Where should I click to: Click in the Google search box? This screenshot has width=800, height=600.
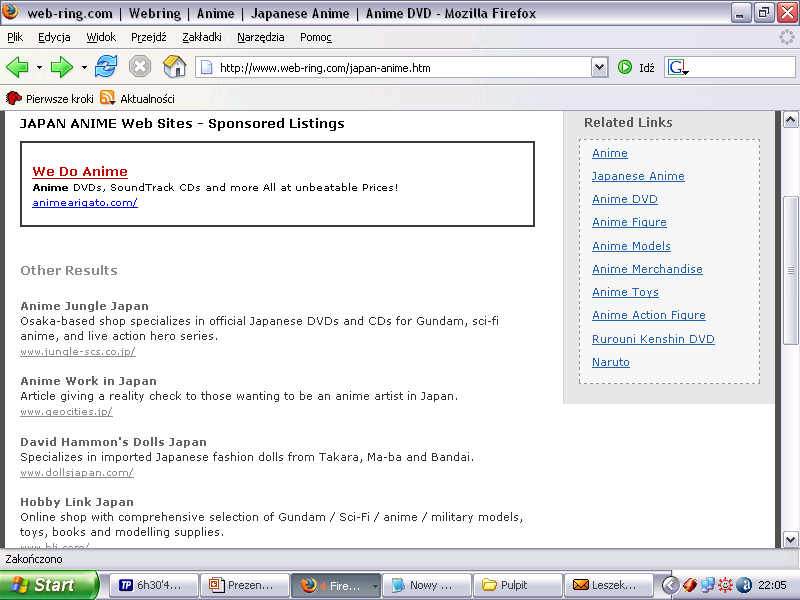742,67
